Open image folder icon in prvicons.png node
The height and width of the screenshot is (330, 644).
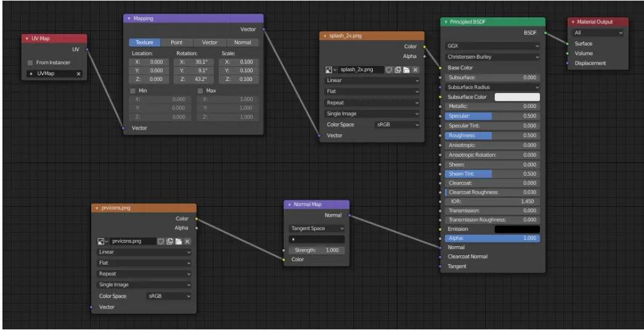178,241
